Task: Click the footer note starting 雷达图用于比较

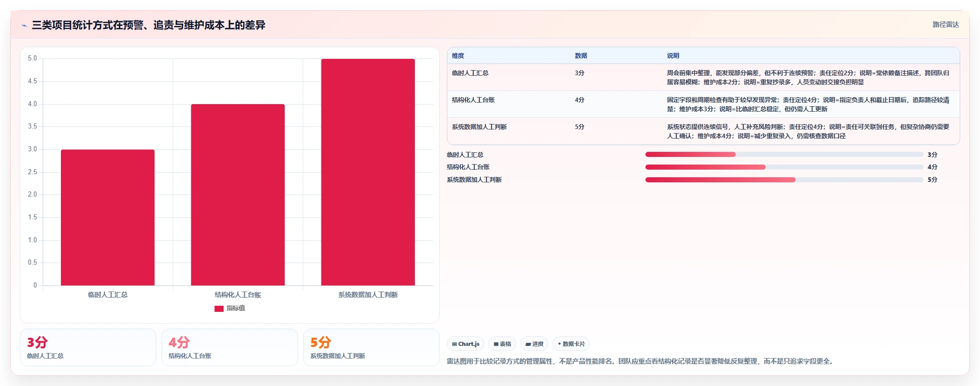Action: (x=641, y=362)
